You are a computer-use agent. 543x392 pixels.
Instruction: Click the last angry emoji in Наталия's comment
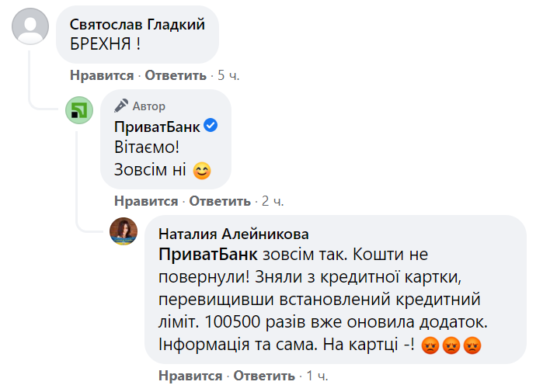click(472, 345)
